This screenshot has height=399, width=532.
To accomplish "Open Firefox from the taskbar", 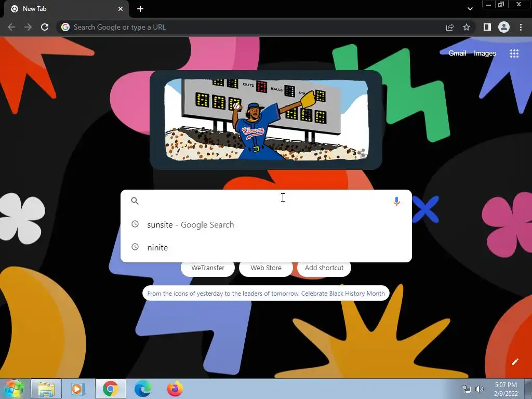I will tap(175, 389).
